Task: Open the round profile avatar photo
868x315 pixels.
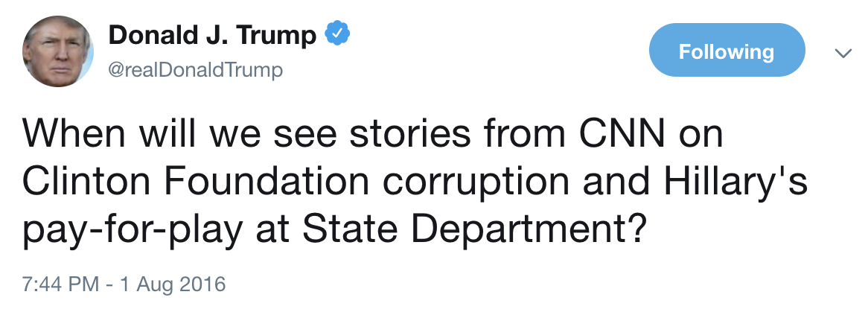Action: [57, 51]
